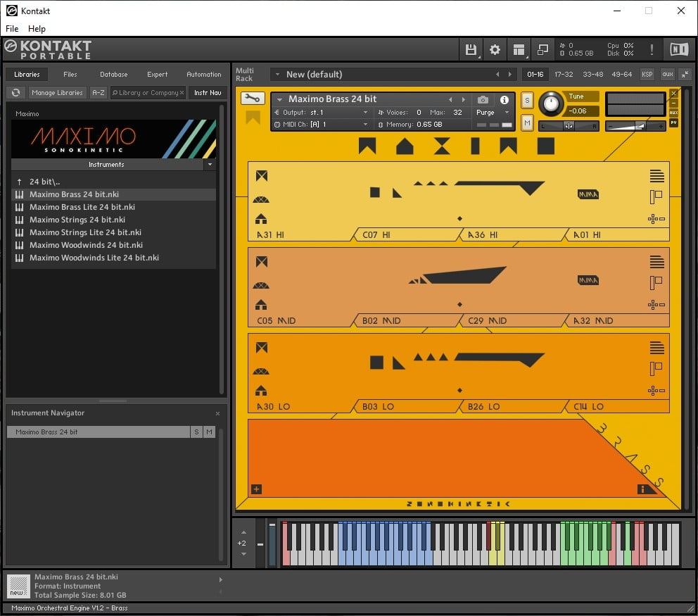Screen dimensions: 698x616
Task: Click Manage Libraries button
Action: coord(57,93)
